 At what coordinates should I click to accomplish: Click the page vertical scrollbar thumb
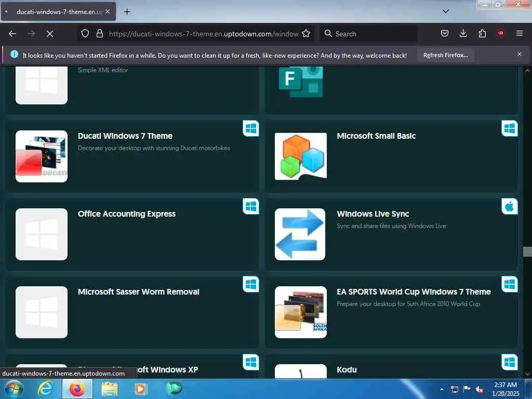[527, 251]
